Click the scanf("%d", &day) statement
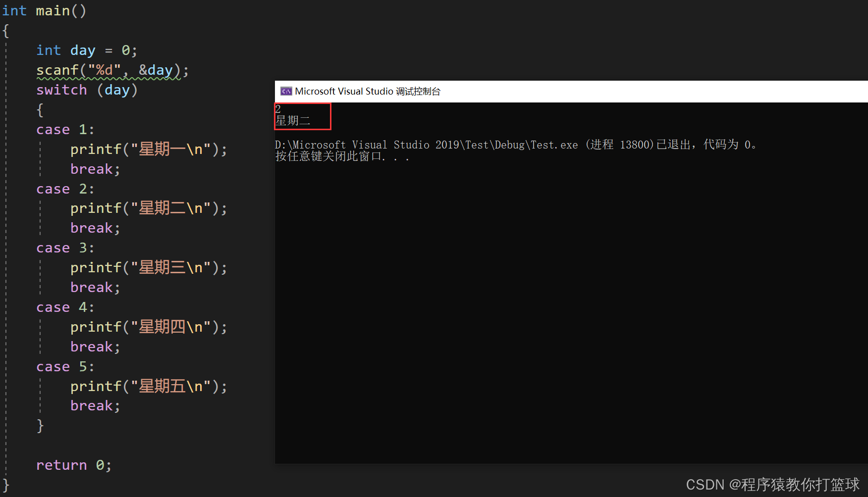Viewport: 868px width, 497px height. (x=112, y=70)
